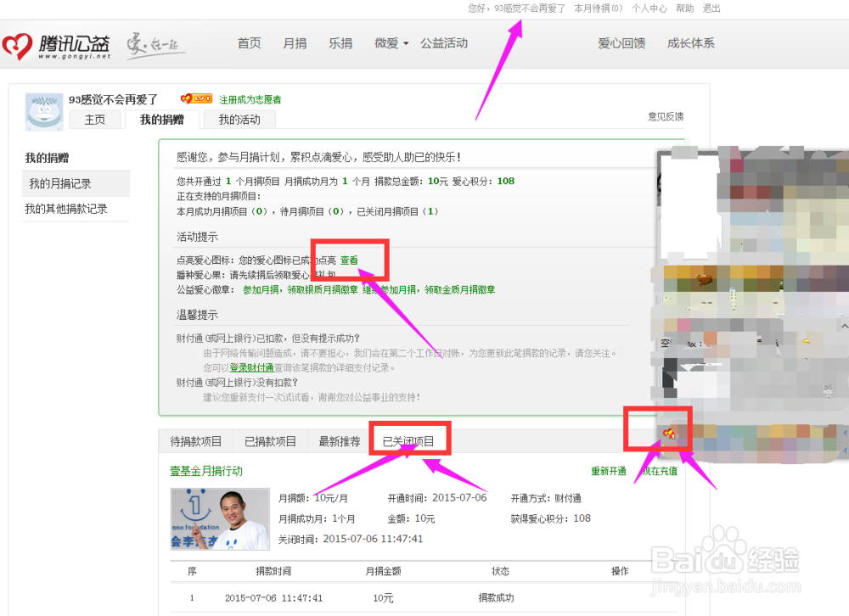849x616 pixels.
Task: View the 已捐款项目 tab
Action: point(270,440)
